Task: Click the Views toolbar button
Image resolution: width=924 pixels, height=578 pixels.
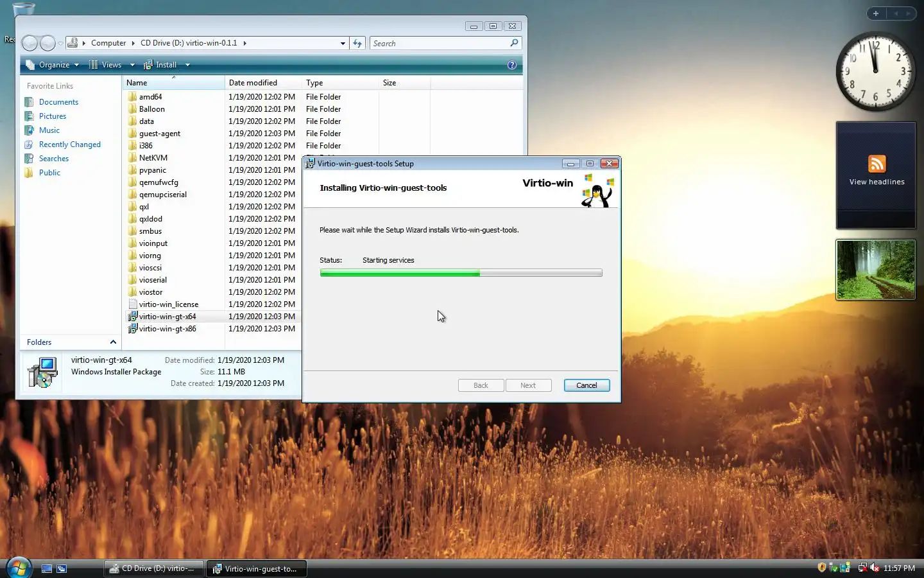Action: pyautogui.click(x=107, y=65)
